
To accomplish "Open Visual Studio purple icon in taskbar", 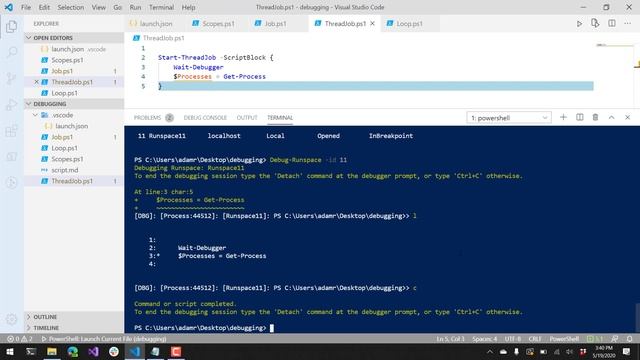I will pyautogui.click(x=93, y=351).
